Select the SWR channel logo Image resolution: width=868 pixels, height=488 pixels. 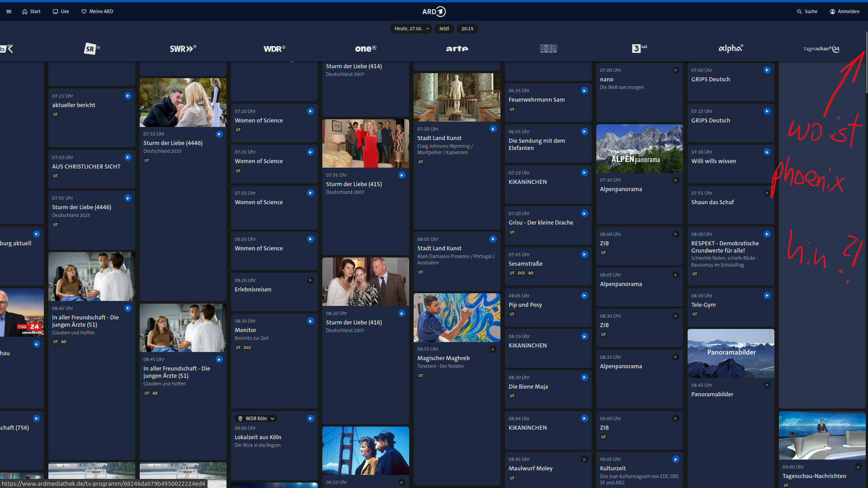pyautogui.click(x=183, y=48)
